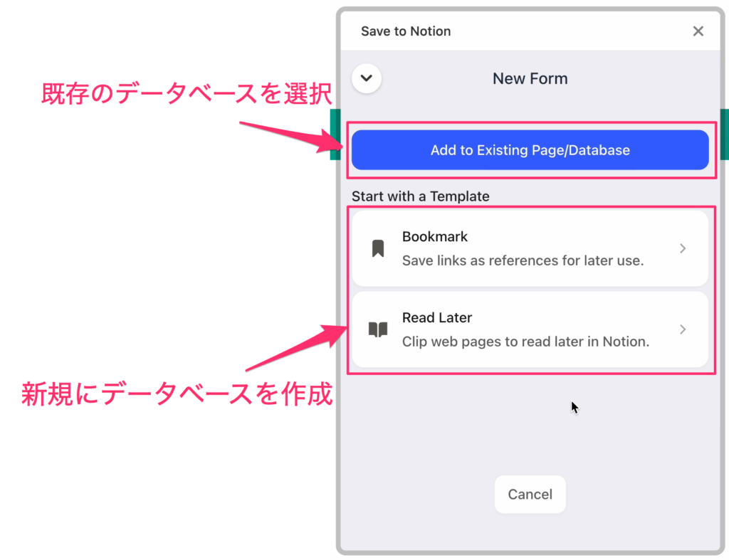
Task: Click "Save links as references" description text
Action: (x=523, y=260)
